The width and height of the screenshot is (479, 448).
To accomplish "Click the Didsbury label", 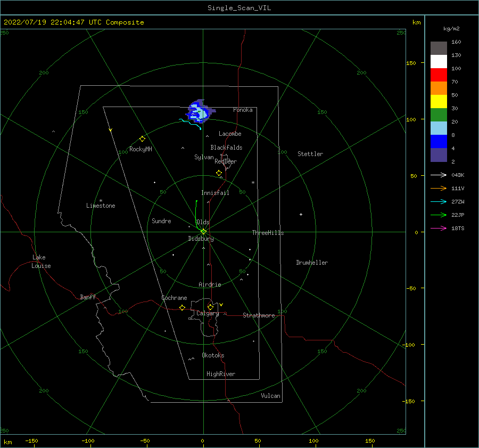I will (x=201, y=239).
